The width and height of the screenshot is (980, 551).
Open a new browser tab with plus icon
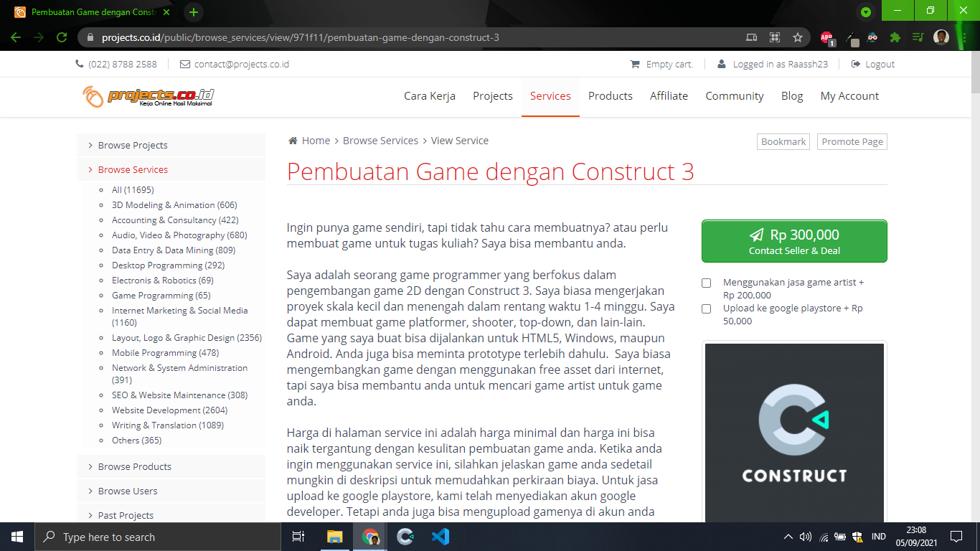click(x=194, y=12)
